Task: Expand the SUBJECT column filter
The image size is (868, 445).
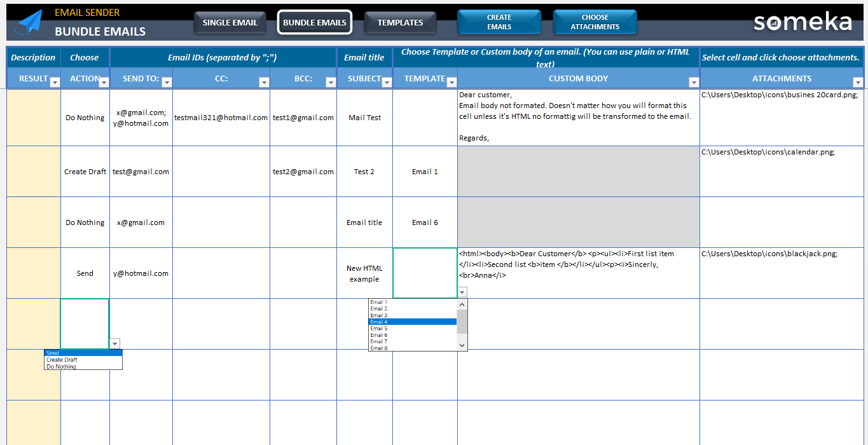Action: pos(386,80)
